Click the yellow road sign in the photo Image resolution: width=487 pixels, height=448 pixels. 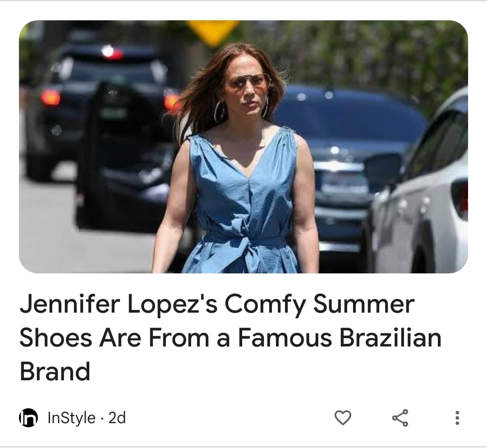tap(213, 31)
